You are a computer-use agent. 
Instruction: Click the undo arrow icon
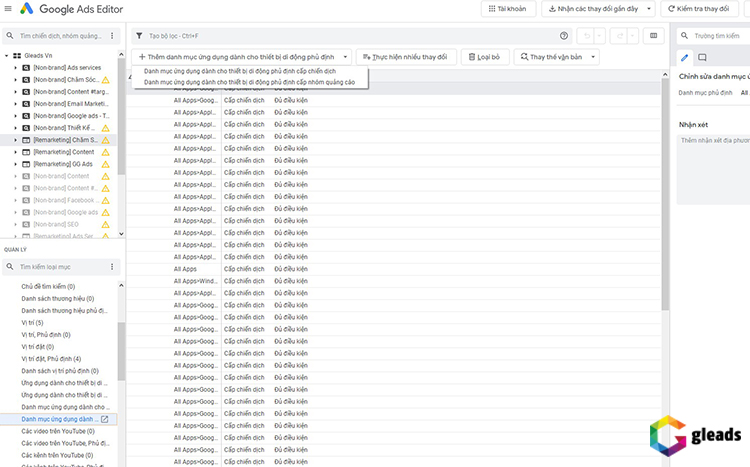[x=588, y=35]
